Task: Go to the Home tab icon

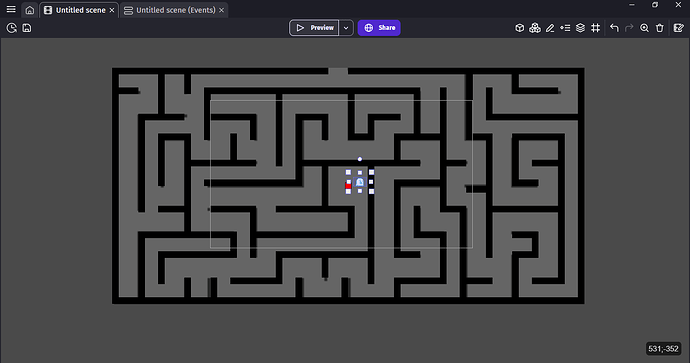Action: click(29, 10)
